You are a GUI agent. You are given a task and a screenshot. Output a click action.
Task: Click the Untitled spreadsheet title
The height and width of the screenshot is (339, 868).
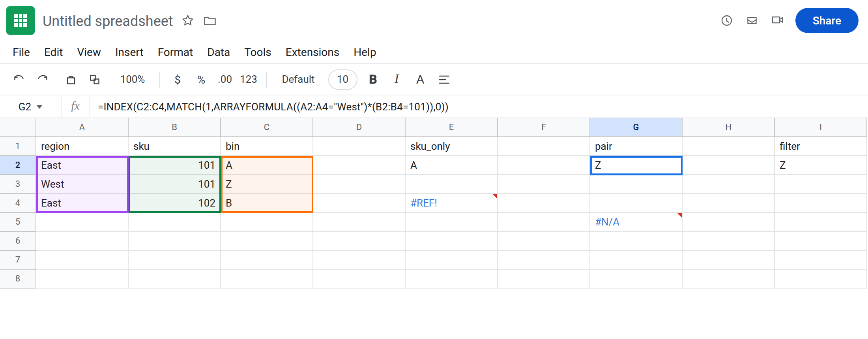tap(108, 21)
